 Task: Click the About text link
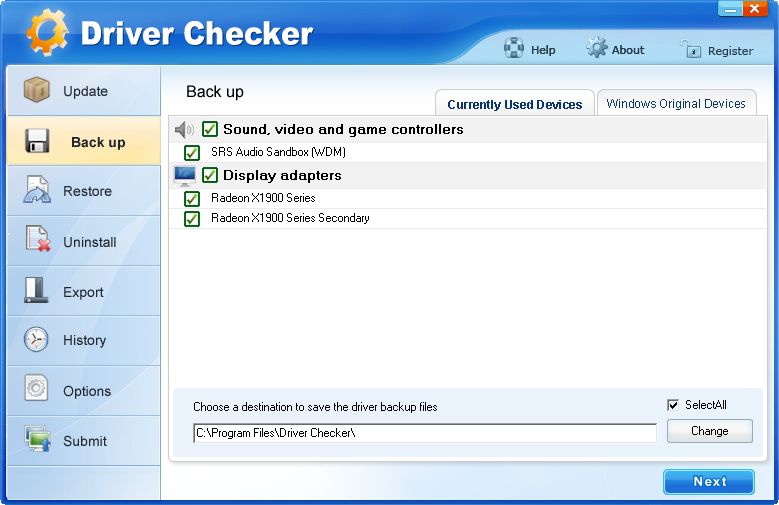coord(628,50)
